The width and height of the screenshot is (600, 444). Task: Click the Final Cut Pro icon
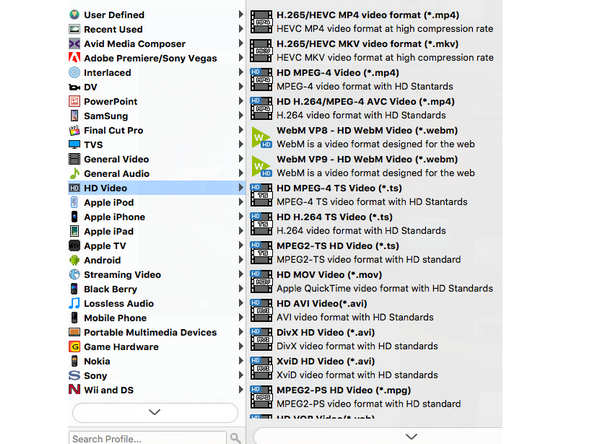tap(74, 130)
